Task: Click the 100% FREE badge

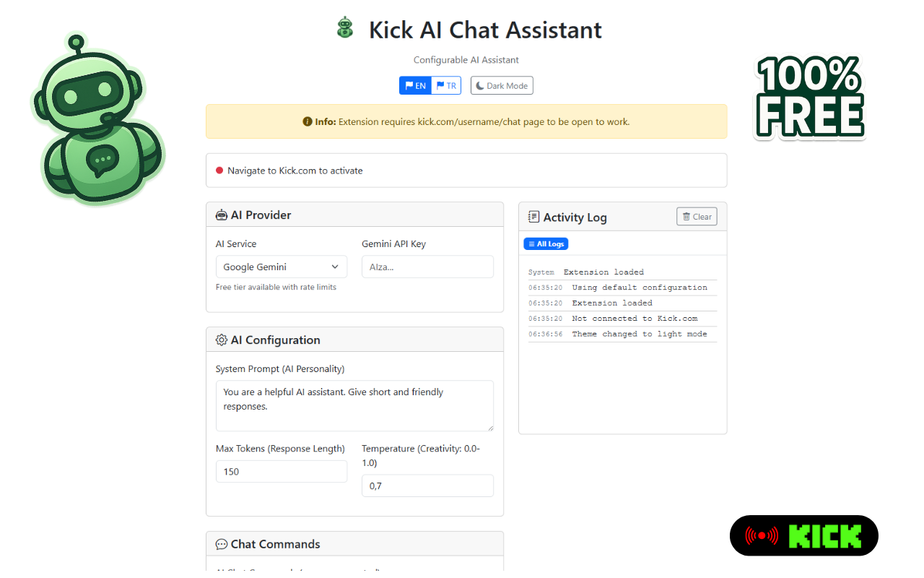Action: [x=809, y=97]
